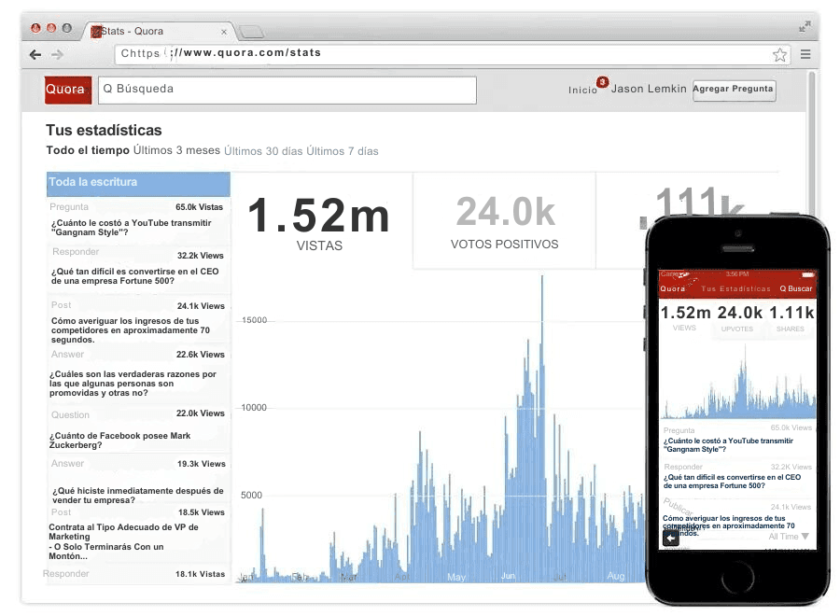Open the Jason Lemkin profile link

(649, 90)
